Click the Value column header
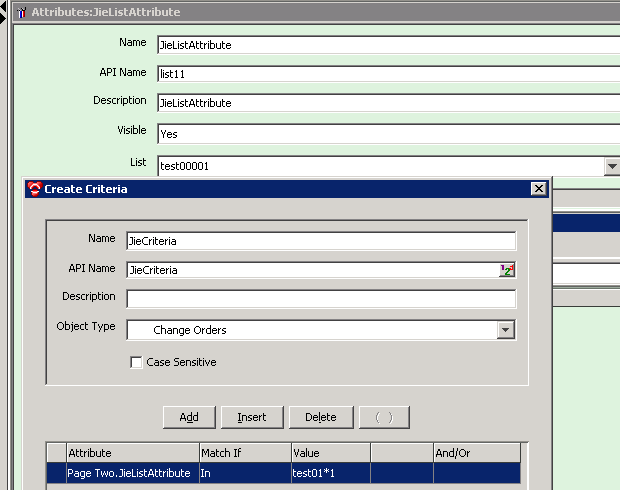The image size is (620, 490). 330,453
